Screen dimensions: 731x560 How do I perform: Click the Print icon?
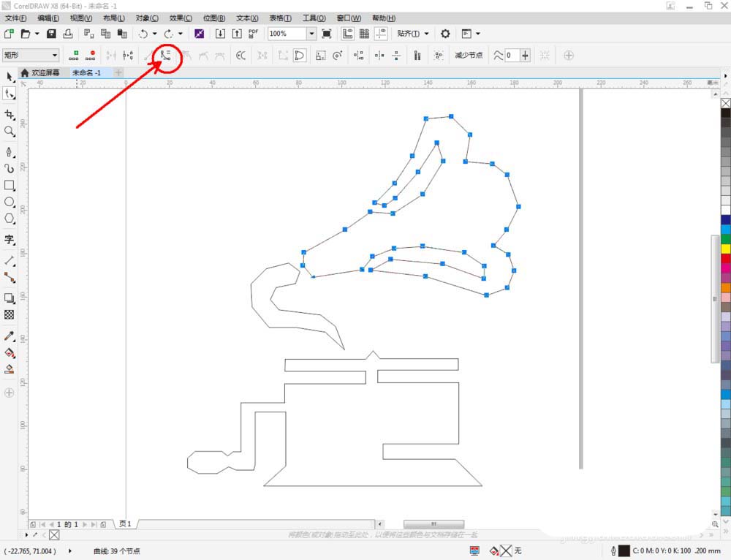(x=68, y=34)
